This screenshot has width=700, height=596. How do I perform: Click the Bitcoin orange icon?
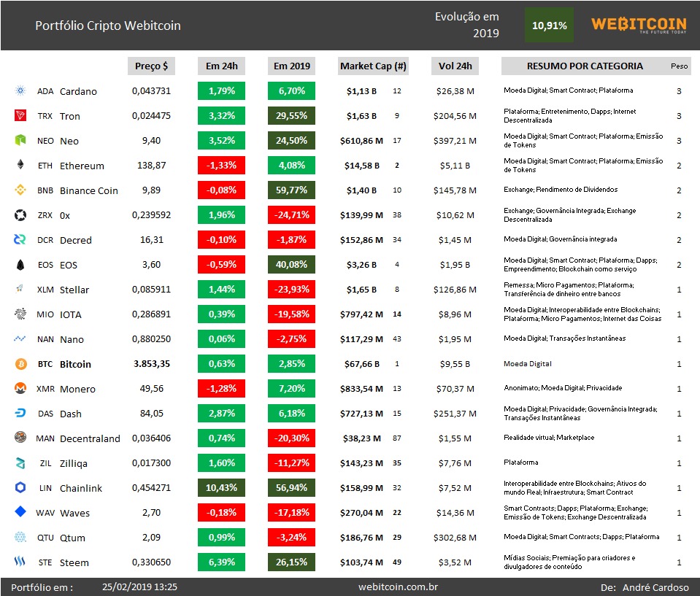click(x=20, y=364)
